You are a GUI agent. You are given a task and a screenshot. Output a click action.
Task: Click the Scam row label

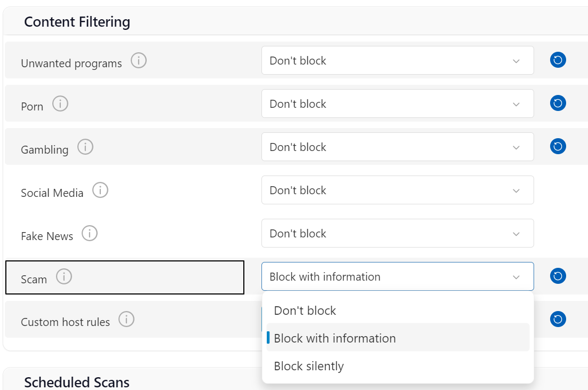click(x=34, y=279)
